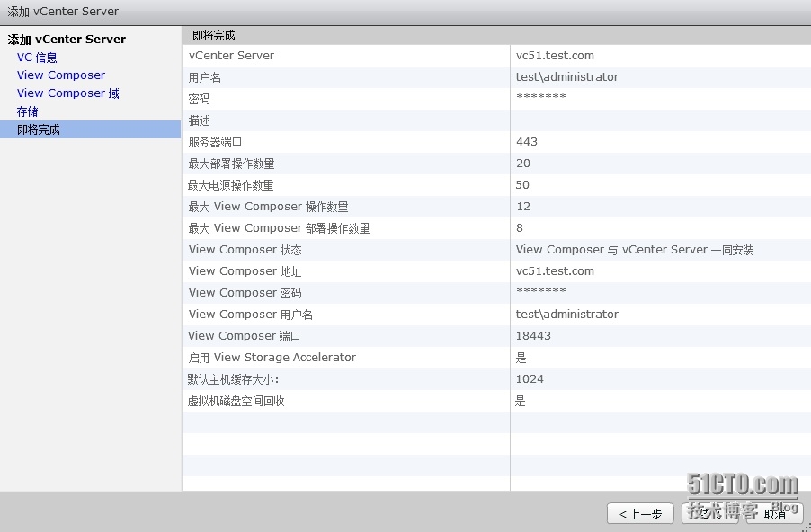This screenshot has height=532, width=811.
Task: Click the View Composer port value 18443
Action: tap(533, 336)
